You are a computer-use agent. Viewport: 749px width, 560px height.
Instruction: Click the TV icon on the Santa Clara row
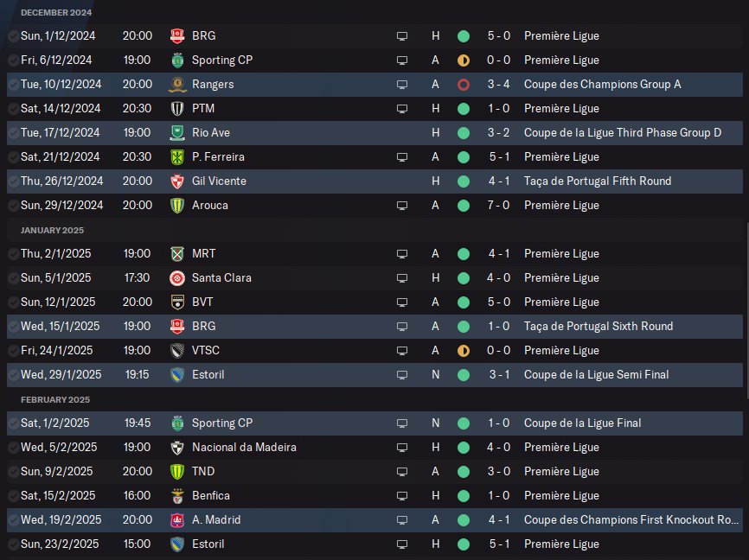pyautogui.click(x=401, y=278)
